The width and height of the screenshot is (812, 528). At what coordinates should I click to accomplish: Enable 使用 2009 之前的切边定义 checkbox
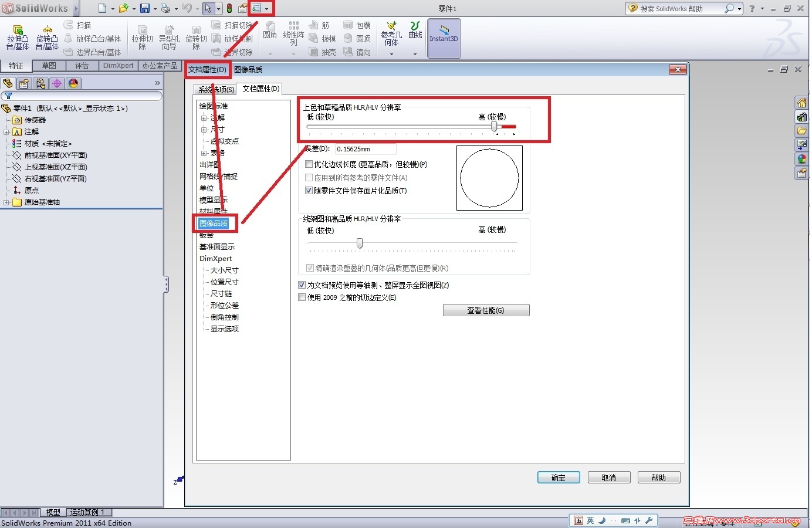[x=302, y=297]
